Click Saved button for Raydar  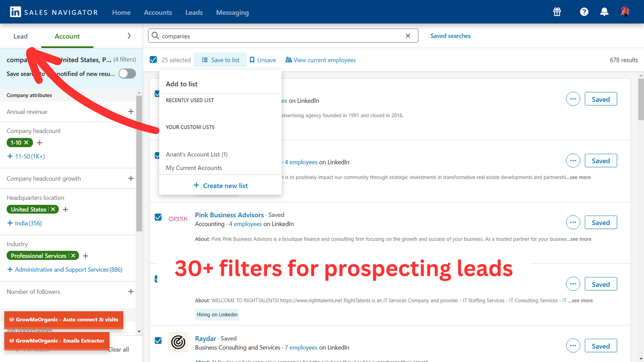click(601, 346)
